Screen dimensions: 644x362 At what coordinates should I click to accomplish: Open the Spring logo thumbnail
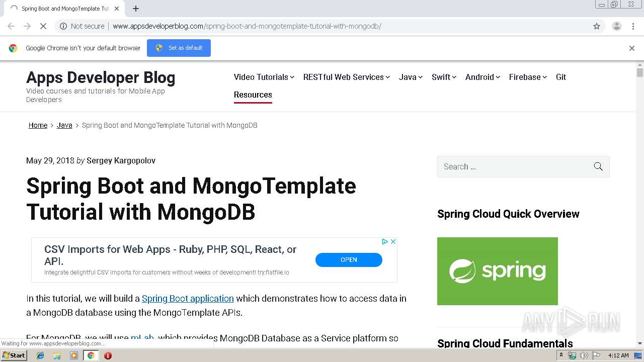[x=498, y=271]
